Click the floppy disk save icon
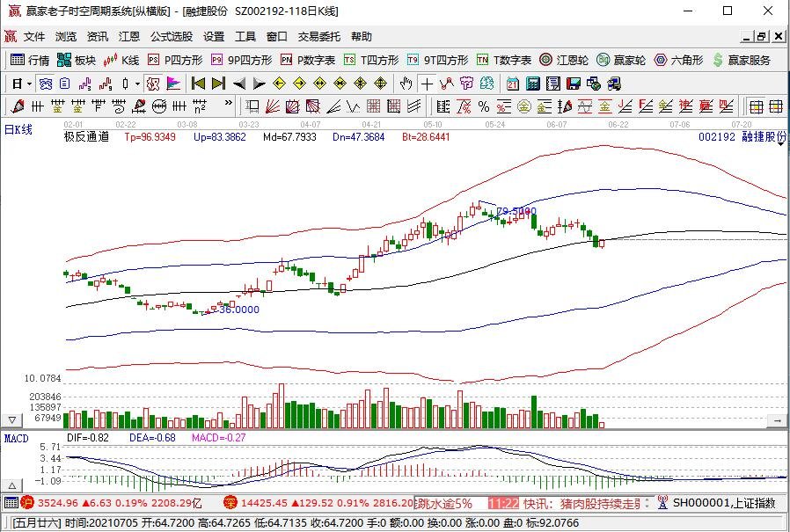The width and height of the screenshot is (790, 532). point(574,84)
